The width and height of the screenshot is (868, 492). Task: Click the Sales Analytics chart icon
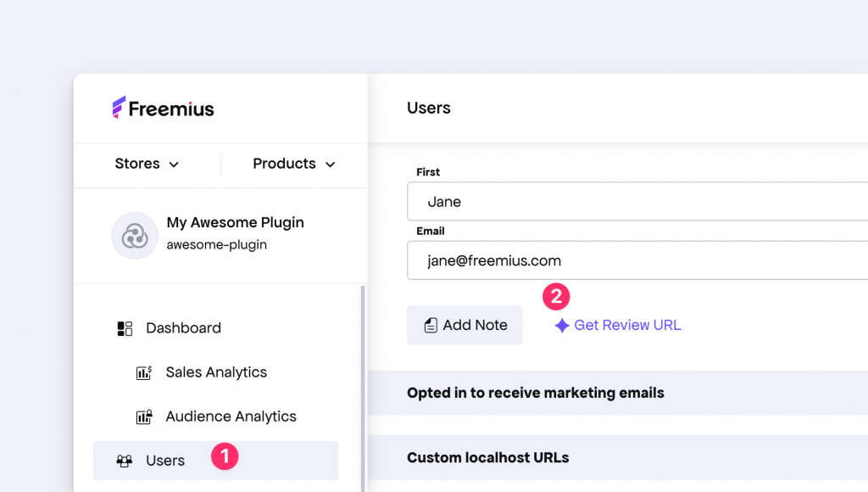coord(144,372)
